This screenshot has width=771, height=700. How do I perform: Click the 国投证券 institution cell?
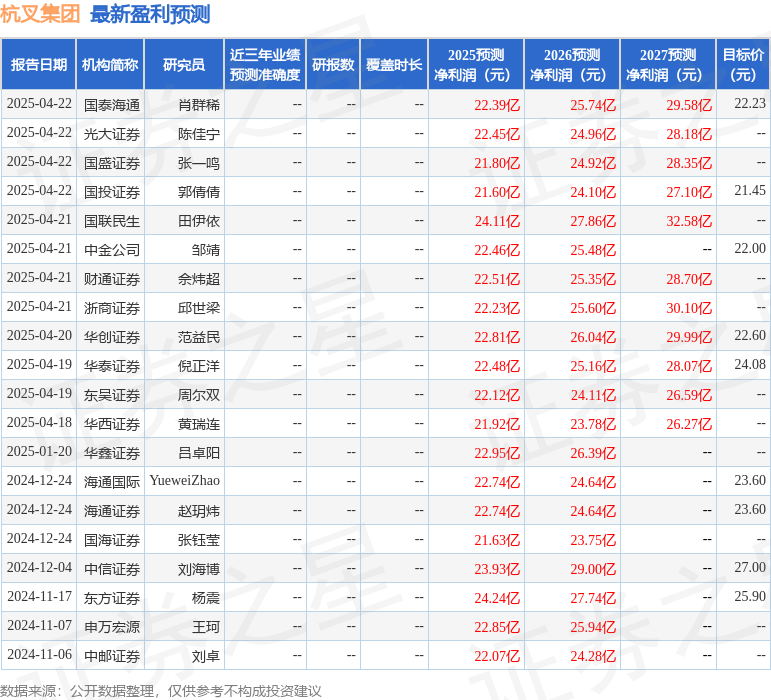[x=112, y=192]
